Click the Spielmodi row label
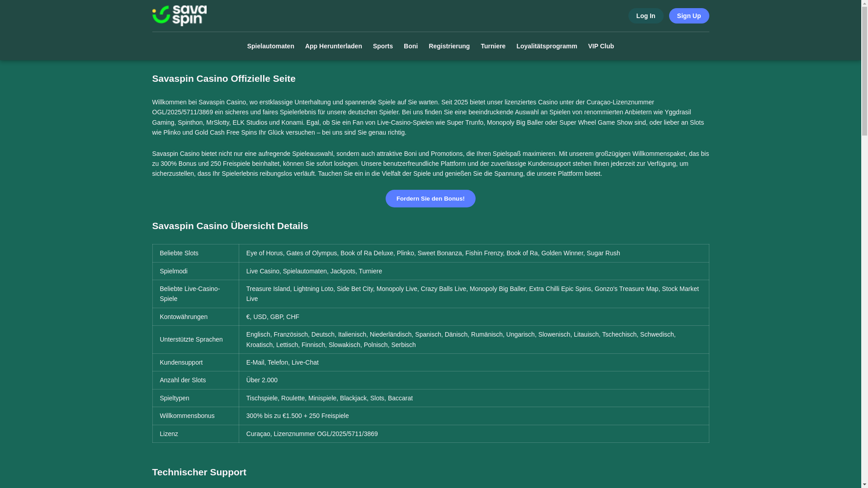The width and height of the screenshot is (868, 488). (195, 271)
